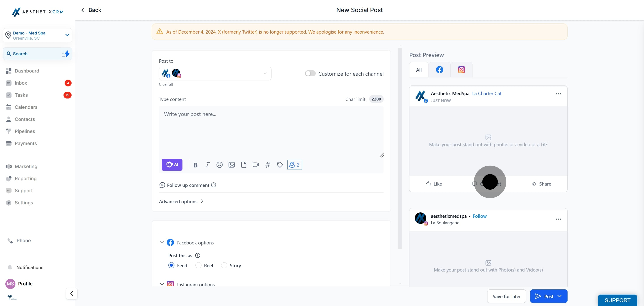This screenshot has height=306, width=644.
Task: Open the AI content generator
Action: coord(172,165)
